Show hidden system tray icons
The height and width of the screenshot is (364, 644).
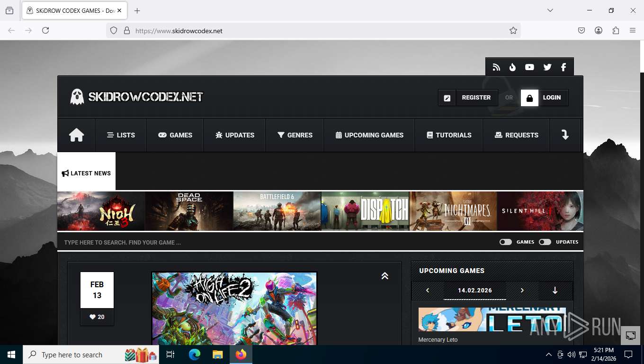point(549,355)
